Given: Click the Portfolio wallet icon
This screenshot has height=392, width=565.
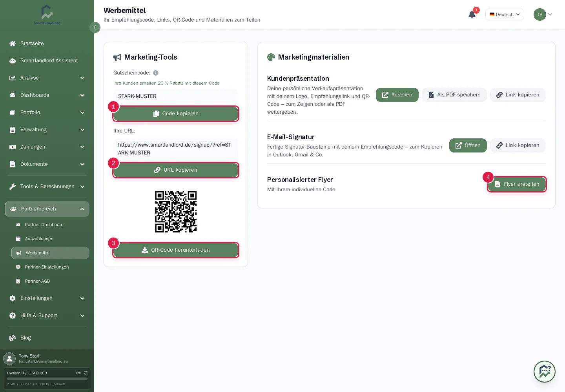Looking at the screenshot, I should 13,113.
